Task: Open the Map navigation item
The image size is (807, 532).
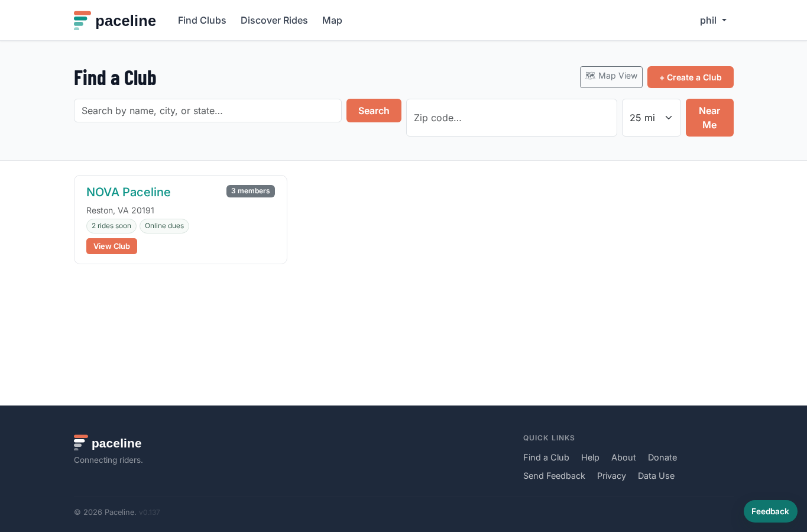Action: [x=332, y=20]
